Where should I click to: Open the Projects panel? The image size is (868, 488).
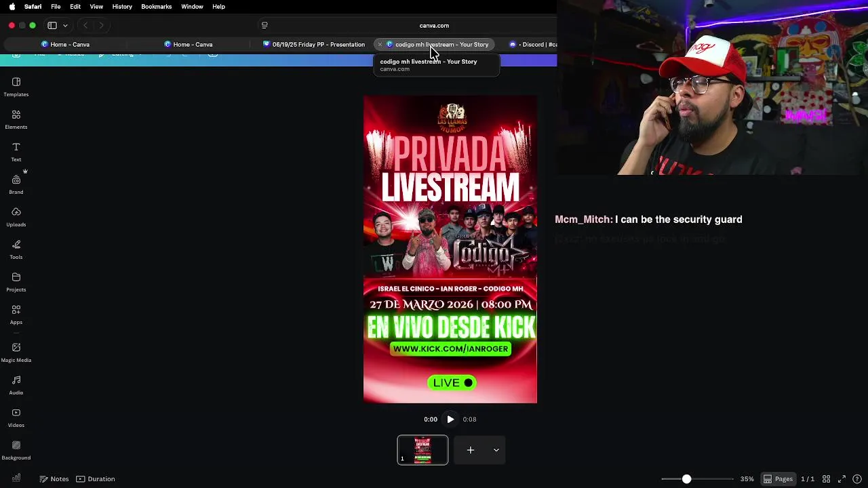coord(16,282)
